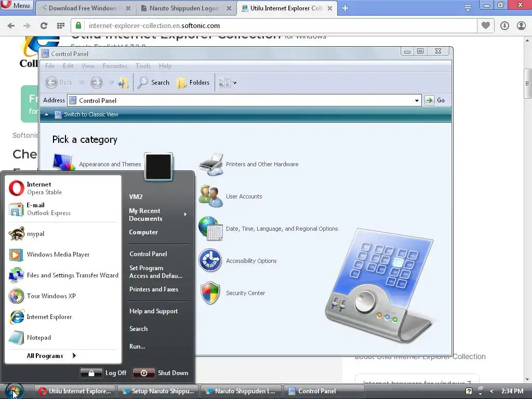The width and height of the screenshot is (532, 399).
Task: Open the View menu in Control Panel
Action: coord(88,66)
